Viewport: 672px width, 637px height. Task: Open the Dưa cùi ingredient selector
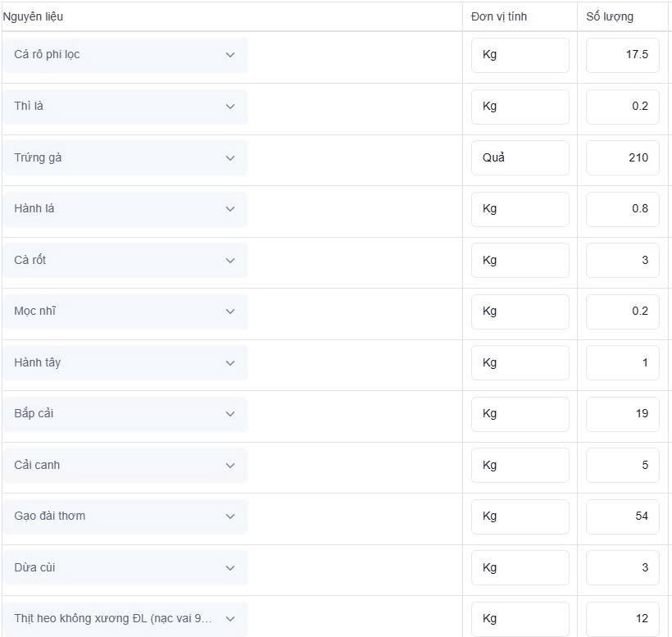[x=125, y=567]
